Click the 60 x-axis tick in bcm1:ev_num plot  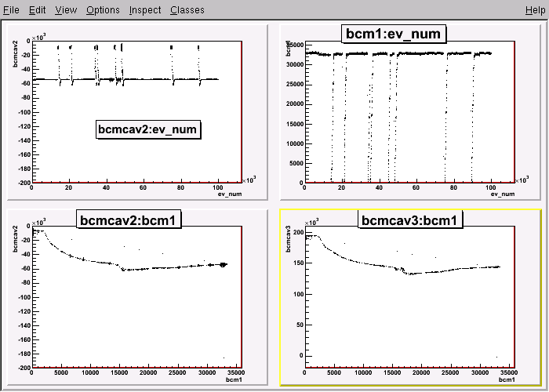[416, 187]
